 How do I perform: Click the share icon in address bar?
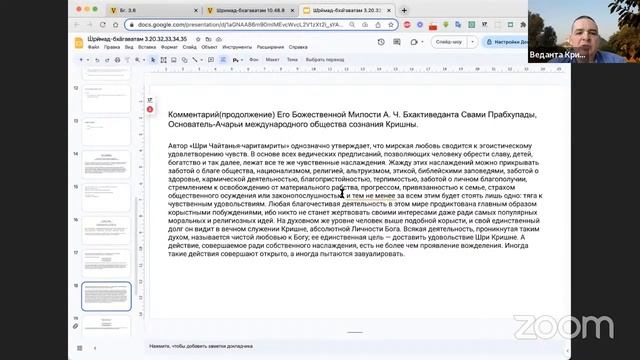point(378,24)
